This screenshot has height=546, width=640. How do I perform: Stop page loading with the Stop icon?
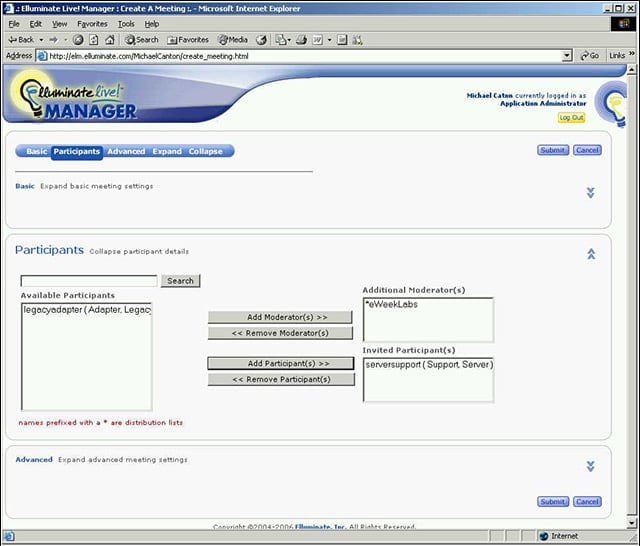[78, 40]
